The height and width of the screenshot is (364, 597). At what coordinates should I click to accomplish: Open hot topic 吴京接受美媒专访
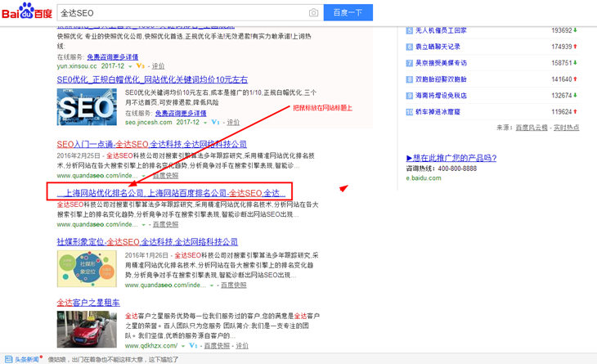point(441,63)
